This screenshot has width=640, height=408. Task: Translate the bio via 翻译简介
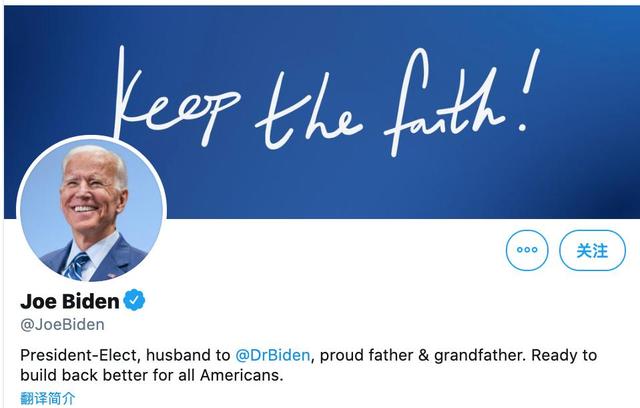pos(48,398)
